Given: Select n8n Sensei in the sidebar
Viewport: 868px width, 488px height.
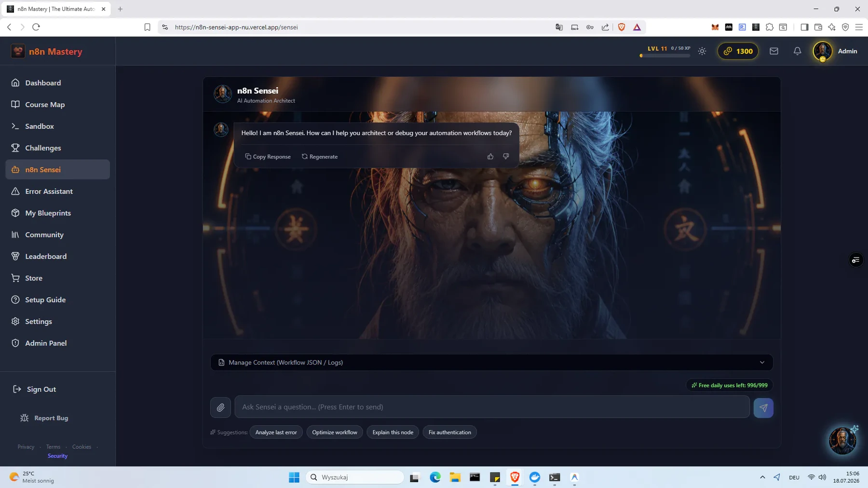Looking at the screenshot, I should (58, 170).
